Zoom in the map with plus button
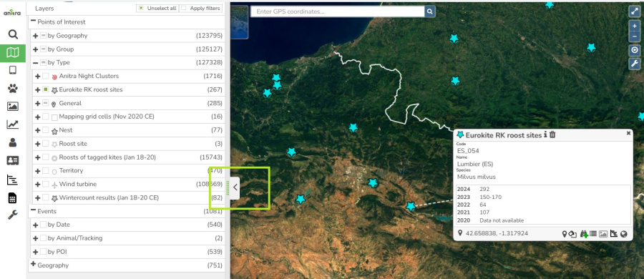644x279 pixels. 635,26
